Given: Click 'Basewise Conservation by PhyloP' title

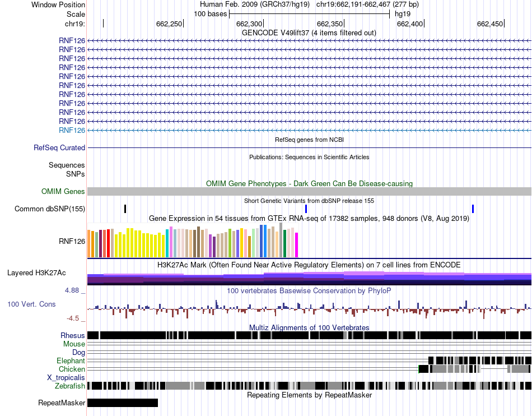Looking at the screenshot, I should tap(309, 290).
